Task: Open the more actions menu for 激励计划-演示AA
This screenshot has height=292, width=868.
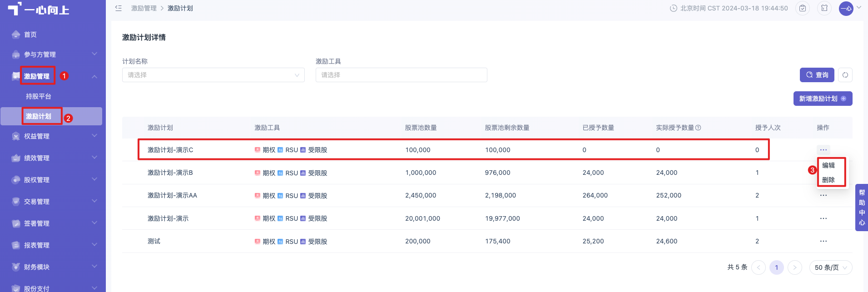Action: pyautogui.click(x=823, y=195)
